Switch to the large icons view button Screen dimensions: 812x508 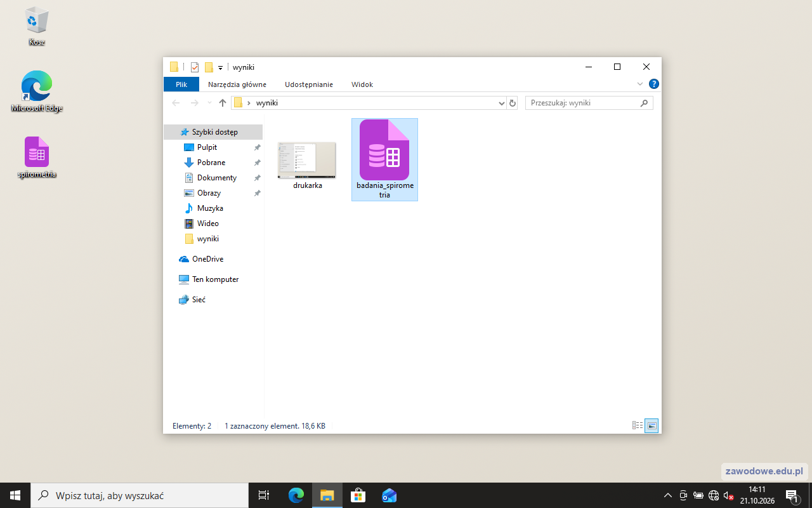652,426
